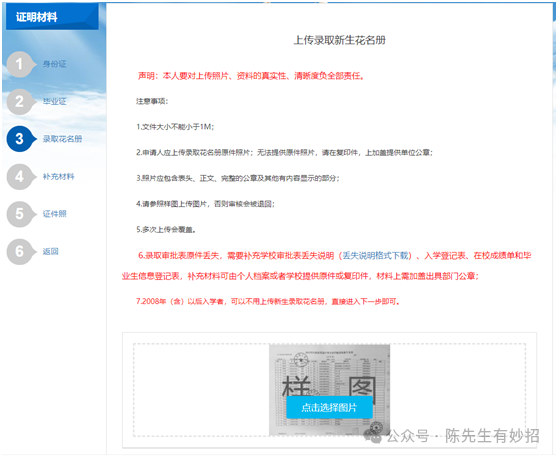Click note 2 about 原件照片 requirement

pyautogui.click(x=284, y=153)
